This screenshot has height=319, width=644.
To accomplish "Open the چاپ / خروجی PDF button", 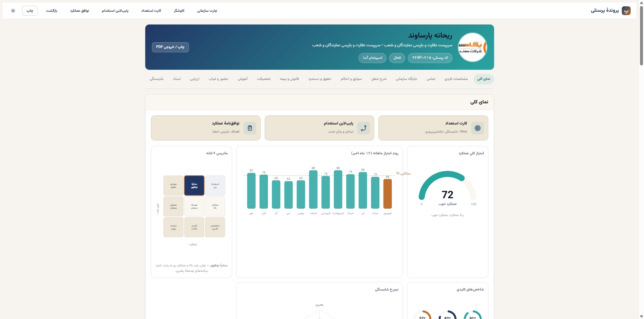I will (170, 47).
